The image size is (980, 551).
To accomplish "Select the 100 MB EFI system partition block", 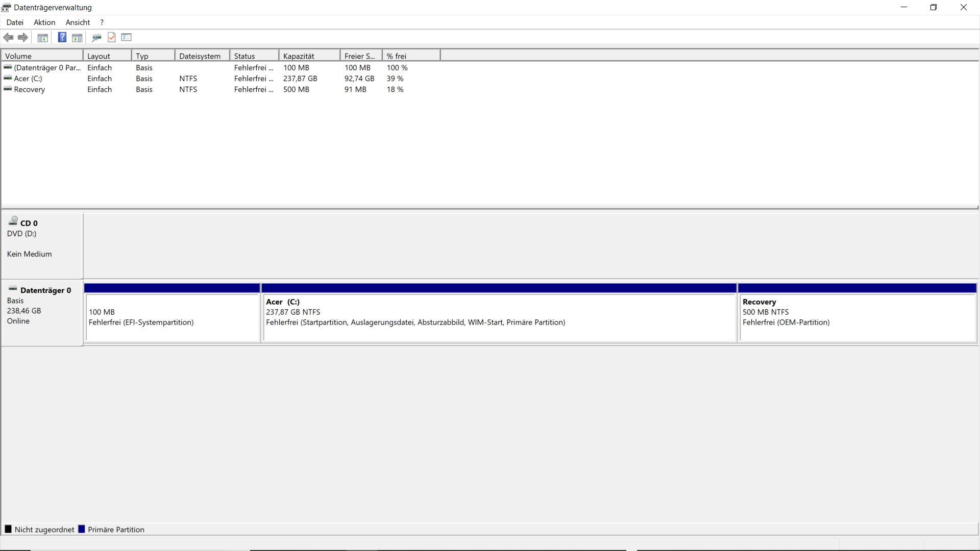I will [x=173, y=316].
